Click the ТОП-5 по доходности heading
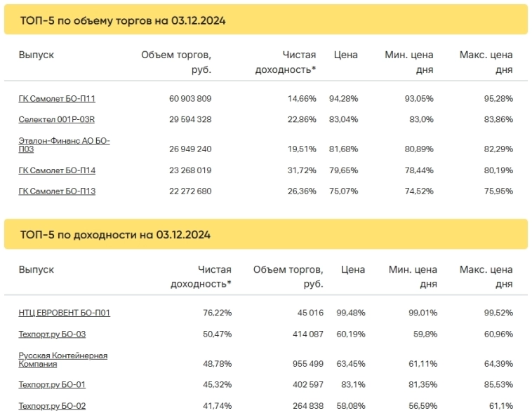The width and height of the screenshot is (532, 420). [115, 234]
